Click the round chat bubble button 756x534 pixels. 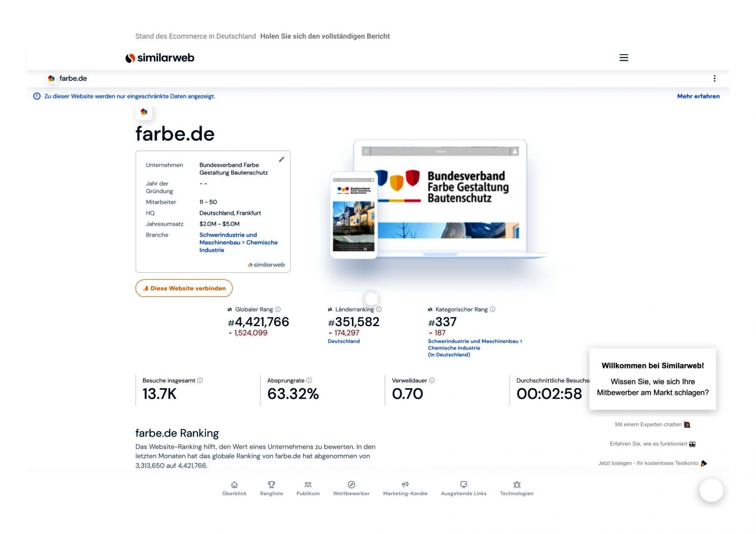pos(711,490)
